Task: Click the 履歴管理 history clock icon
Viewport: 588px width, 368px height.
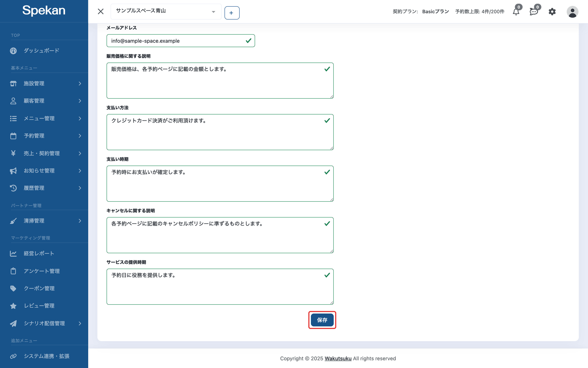Action: pos(13,188)
